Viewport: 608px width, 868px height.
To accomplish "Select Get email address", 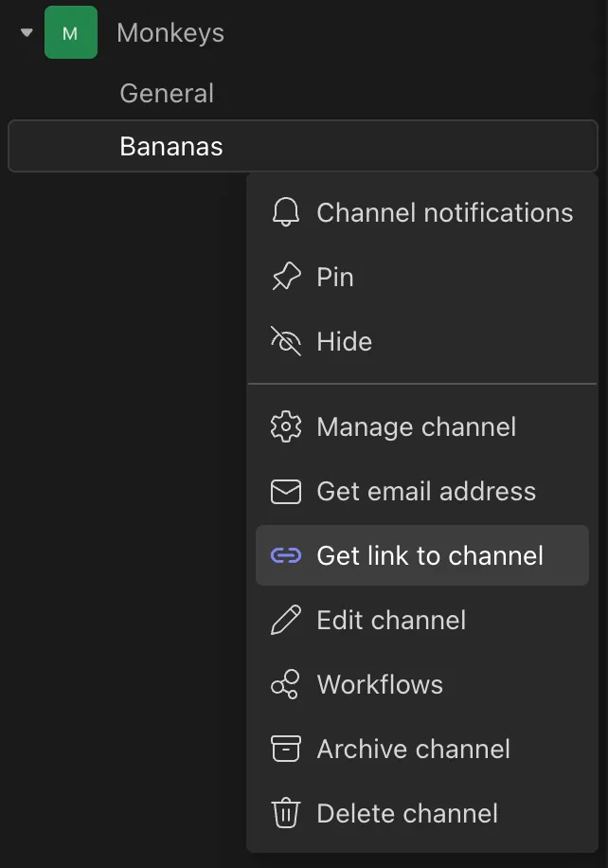I will click(422, 492).
